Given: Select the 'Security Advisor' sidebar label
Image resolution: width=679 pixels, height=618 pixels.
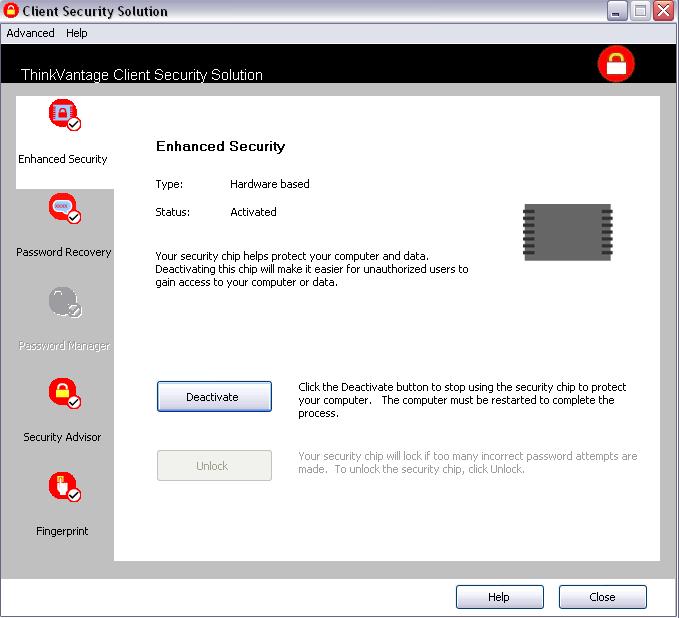Looking at the screenshot, I should point(62,437).
